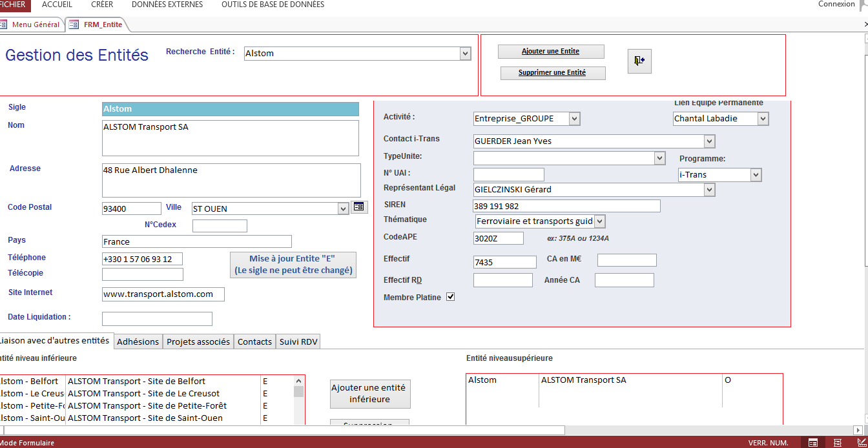Expand the TypeUnite dropdown

[x=659, y=158]
